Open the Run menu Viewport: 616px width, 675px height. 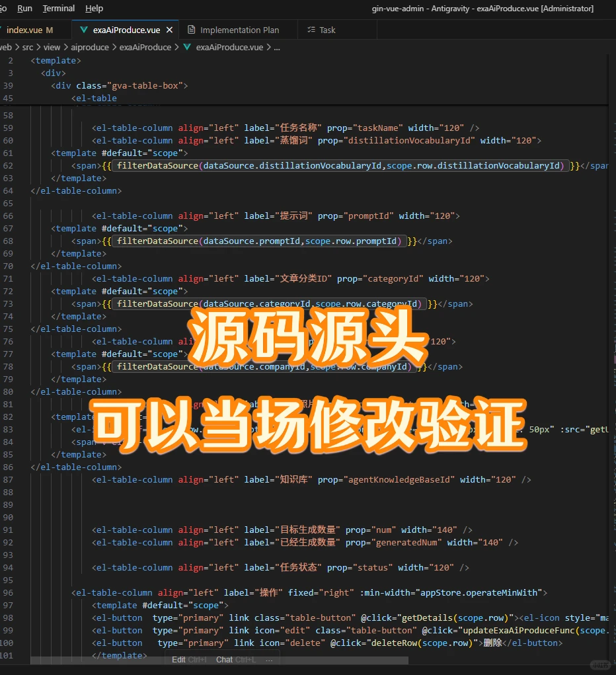click(24, 9)
